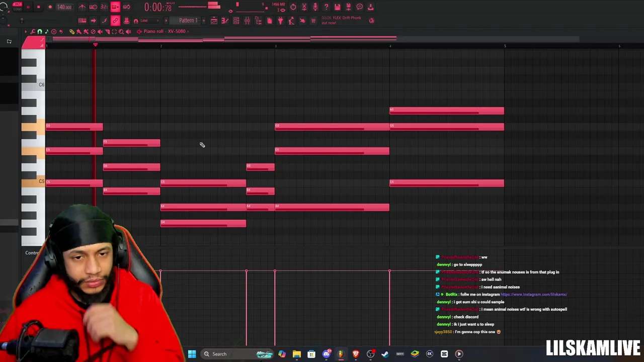
Task: Open the project picker icon
Action: coord(269,21)
